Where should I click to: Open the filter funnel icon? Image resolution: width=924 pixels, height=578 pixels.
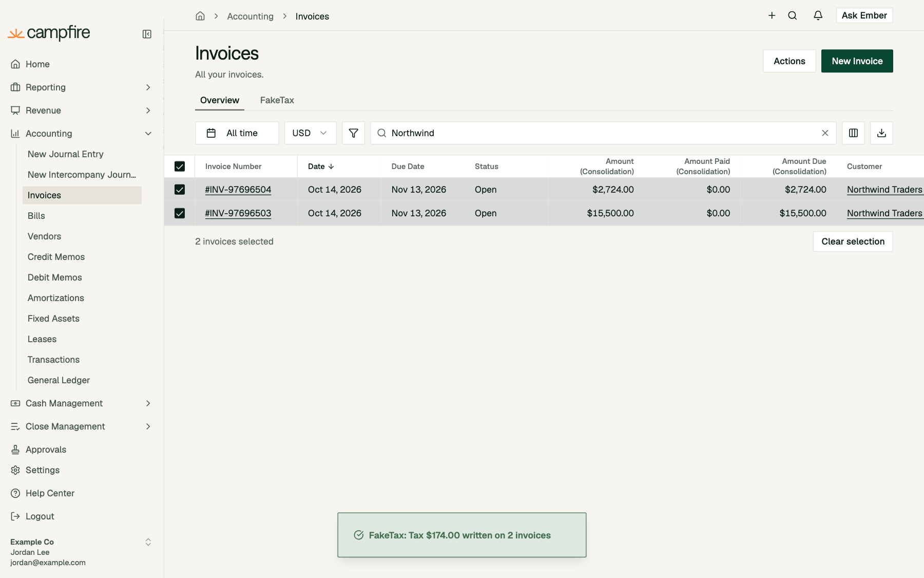coord(354,133)
